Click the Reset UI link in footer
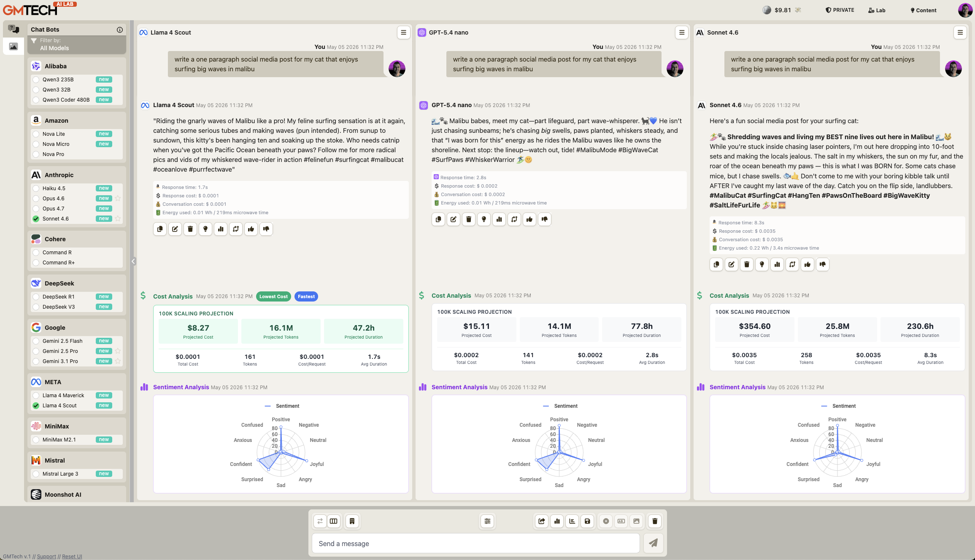This screenshot has height=560, width=975. (72, 556)
